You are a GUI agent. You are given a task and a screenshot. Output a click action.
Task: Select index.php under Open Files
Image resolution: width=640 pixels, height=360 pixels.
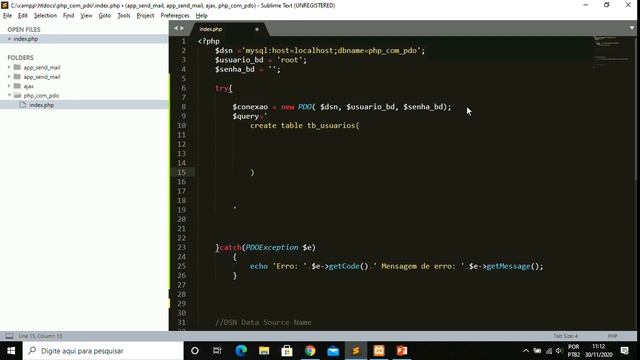84,39
